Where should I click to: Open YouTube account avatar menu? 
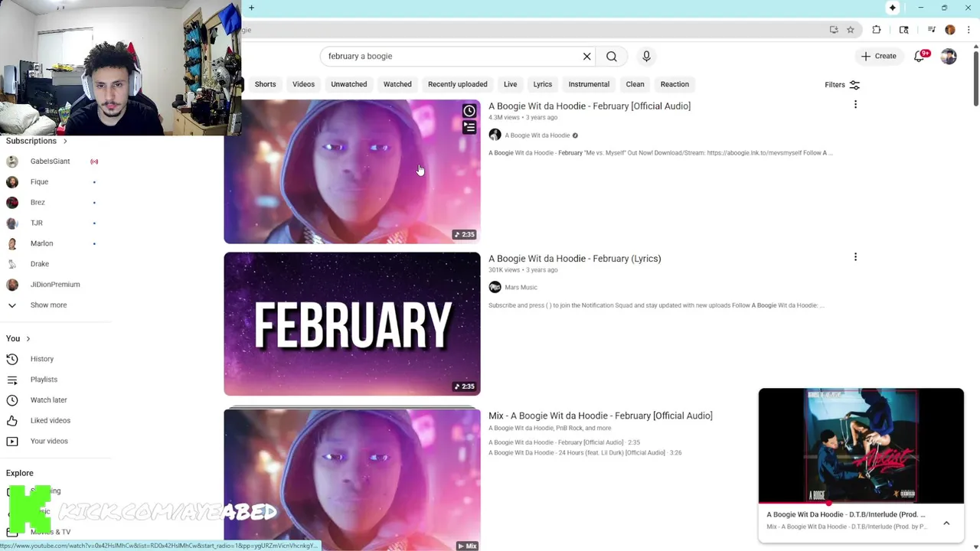(x=949, y=56)
